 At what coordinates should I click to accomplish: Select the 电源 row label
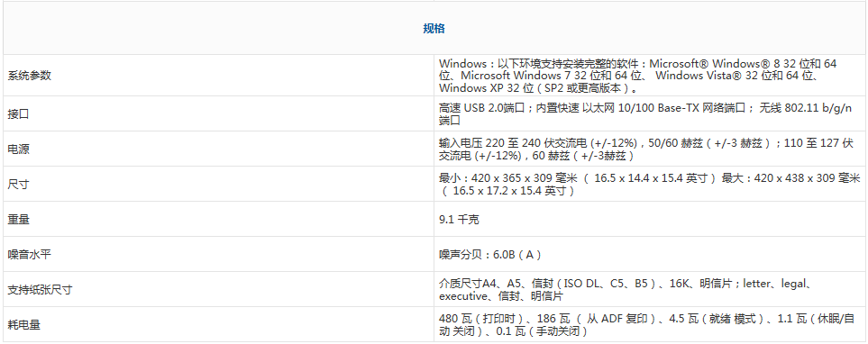(18, 149)
